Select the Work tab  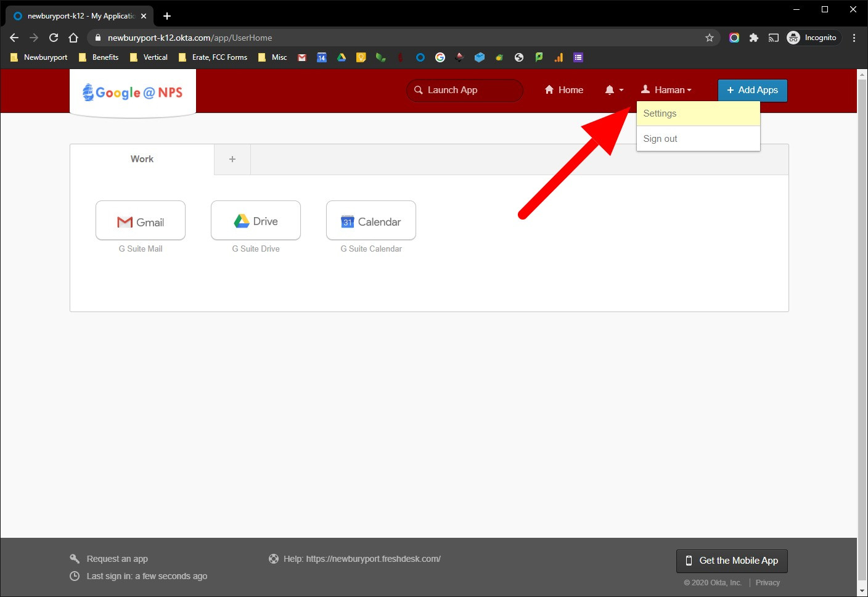tap(142, 159)
